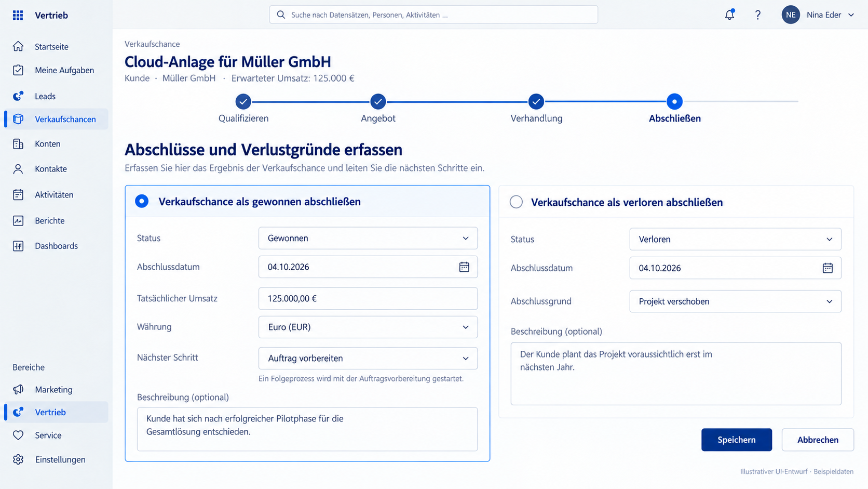Open Nächster Schritt dropdown 'Auftrag vorbereiten'
868x489 pixels.
(368, 358)
